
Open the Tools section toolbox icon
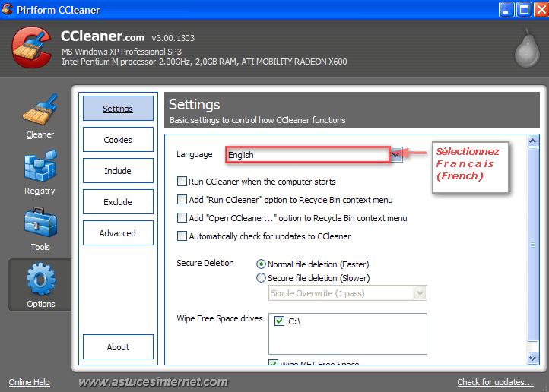click(40, 223)
